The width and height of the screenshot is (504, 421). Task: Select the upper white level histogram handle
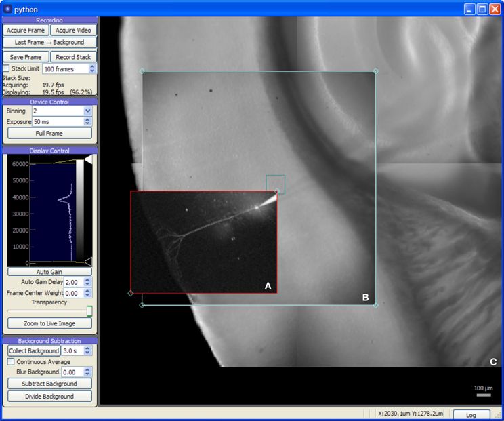click(x=88, y=159)
